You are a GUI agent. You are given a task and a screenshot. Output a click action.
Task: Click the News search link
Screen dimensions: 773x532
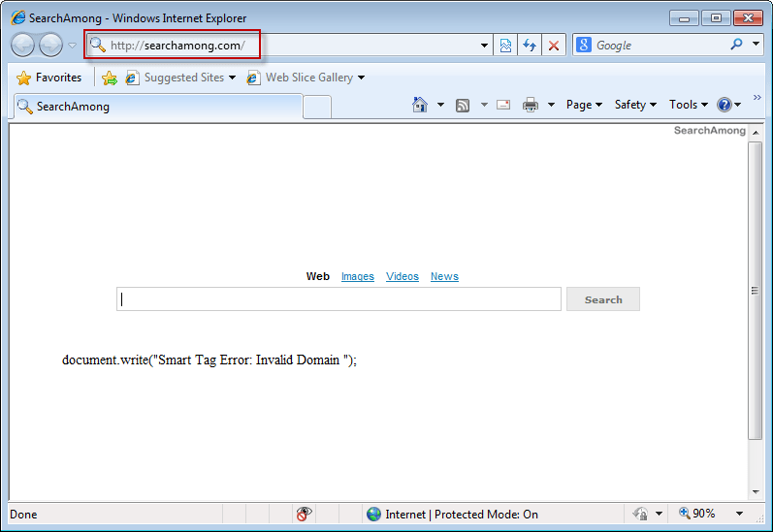click(x=444, y=276)
